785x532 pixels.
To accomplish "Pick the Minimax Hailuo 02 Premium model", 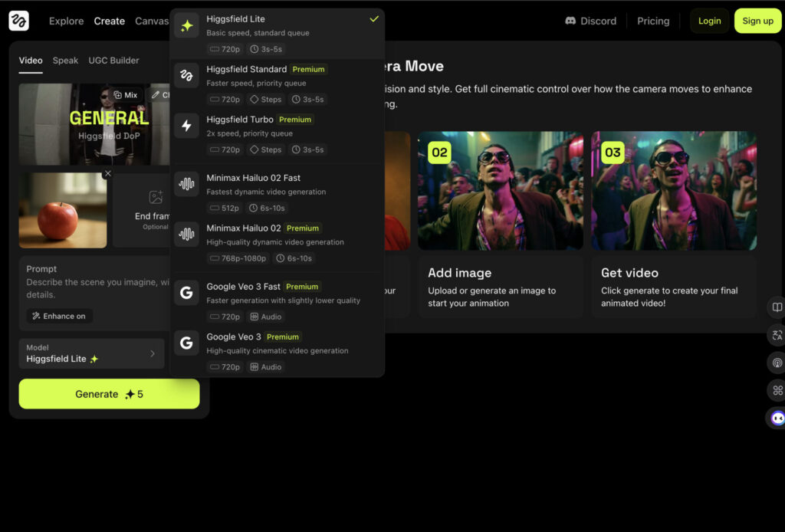I will coord(277,243).
